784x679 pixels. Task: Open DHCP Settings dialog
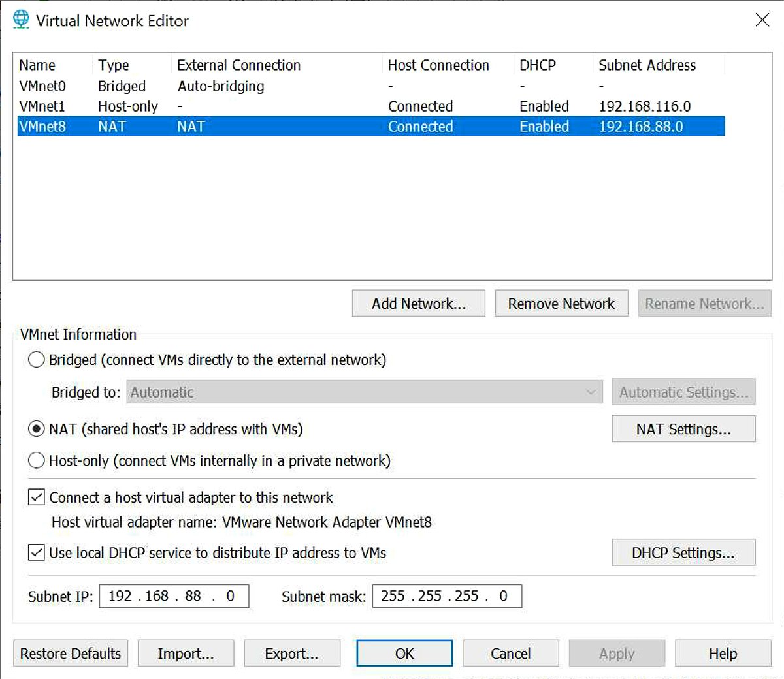[x=683, y=552]
